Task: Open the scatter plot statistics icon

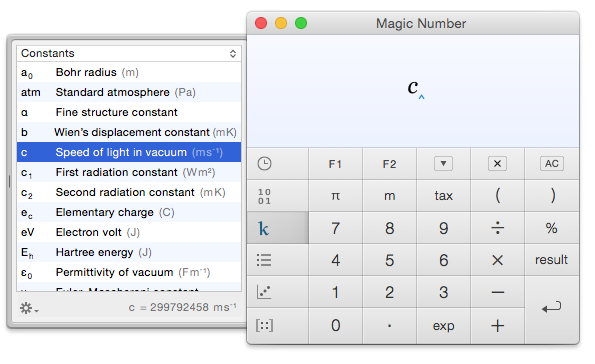Action: [264, 292]
